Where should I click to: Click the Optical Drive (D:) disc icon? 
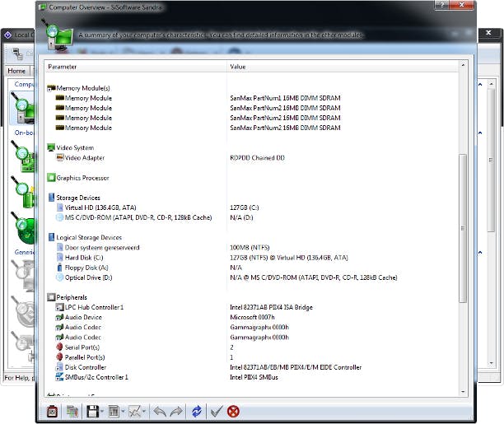(x=59, y=277)
